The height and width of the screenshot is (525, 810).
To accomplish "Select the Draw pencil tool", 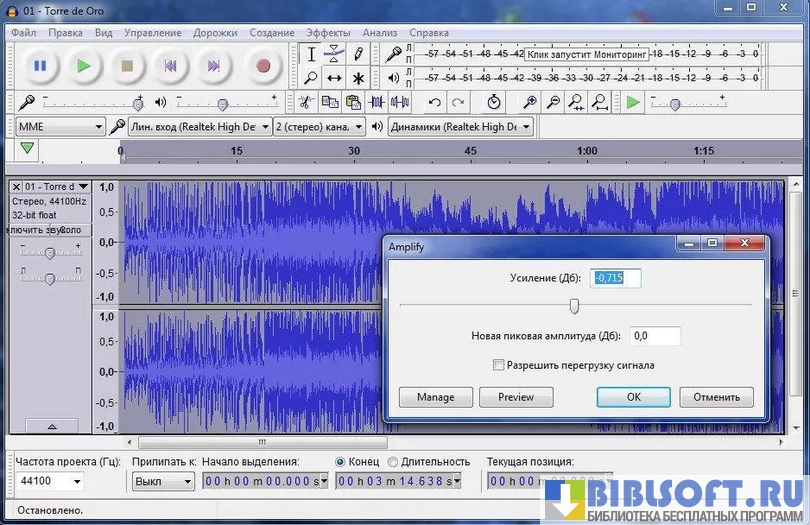I will pos(358,54).
